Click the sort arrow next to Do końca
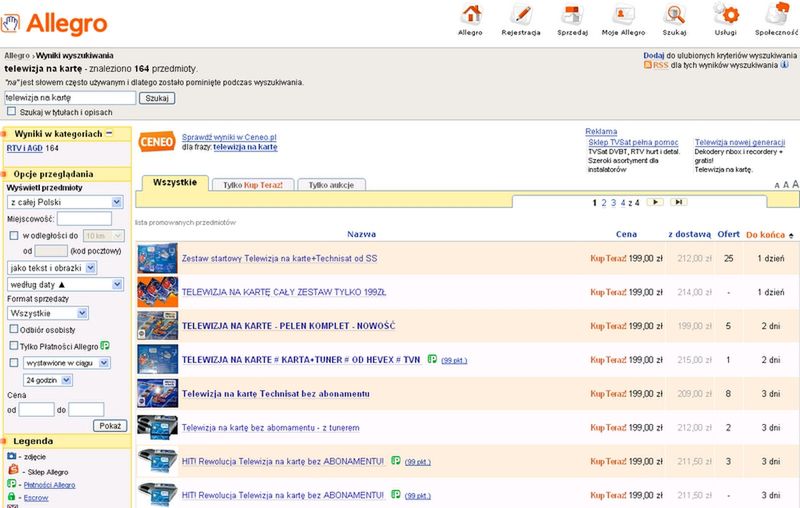 click(x=791, y=235)
